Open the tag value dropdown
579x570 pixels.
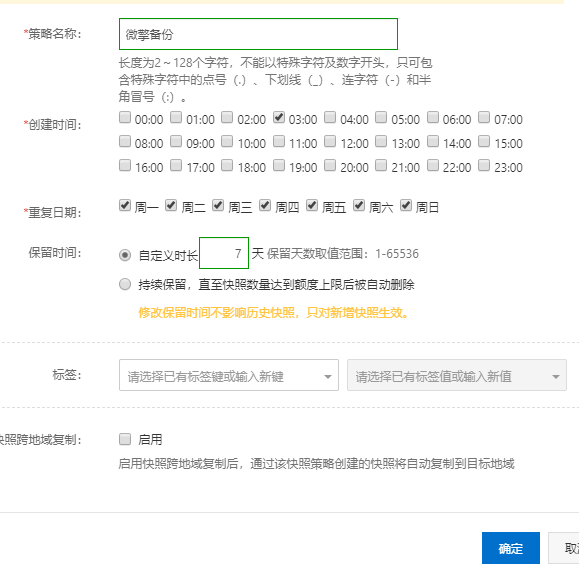(457, 375)
